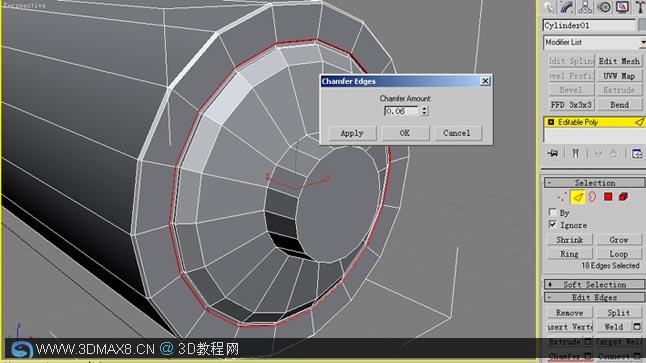Select Polygon sub-object level icon
This screenshot has height=363, width=646.
click(x=608, y=197)
